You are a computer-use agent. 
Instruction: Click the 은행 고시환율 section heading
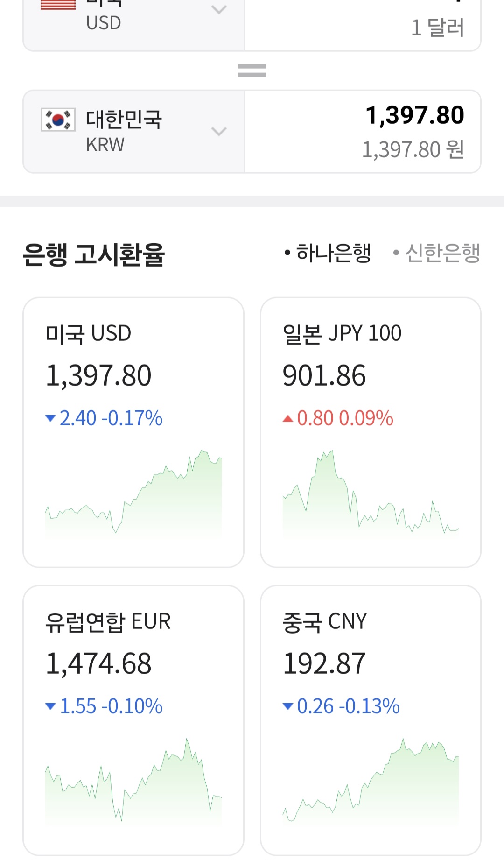pos(94,254)
